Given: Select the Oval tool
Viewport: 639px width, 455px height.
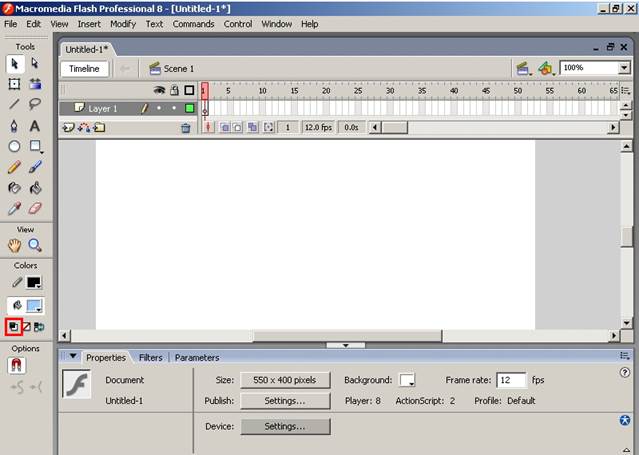Looking at the screenshot, I should (14, 146).
